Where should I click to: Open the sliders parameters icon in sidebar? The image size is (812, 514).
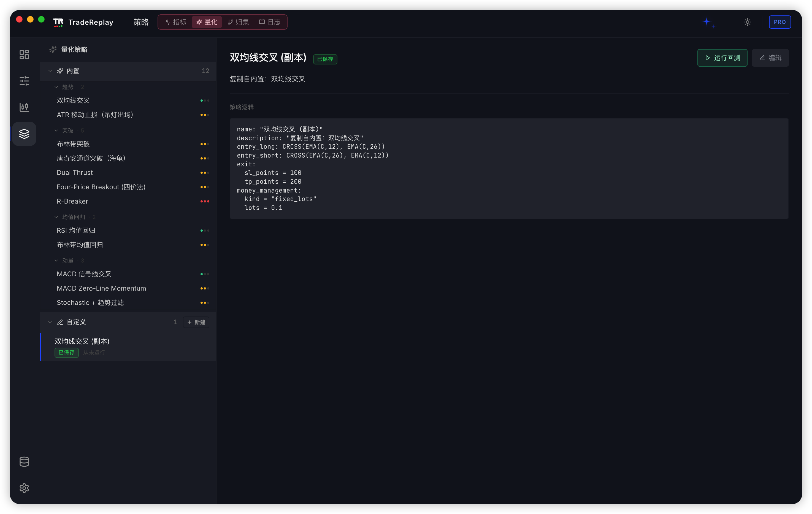24,81
